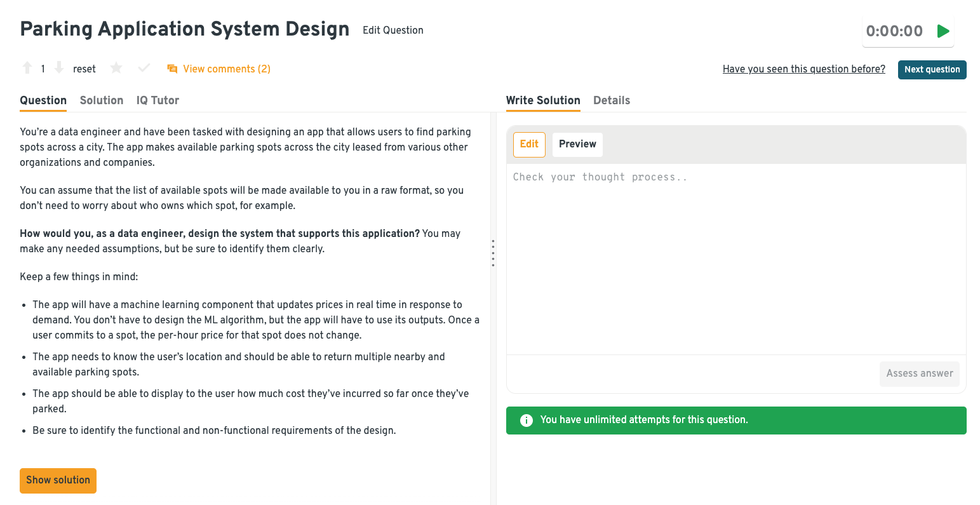Go to the Next question
The height and width of the screenshot is (505, 980).
[932, 70]
